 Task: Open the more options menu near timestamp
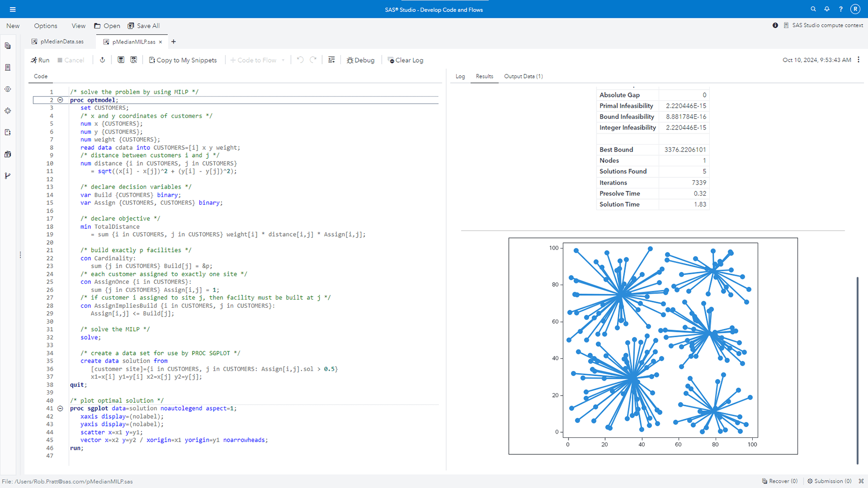pyautogui.click(x=859, y=60)
